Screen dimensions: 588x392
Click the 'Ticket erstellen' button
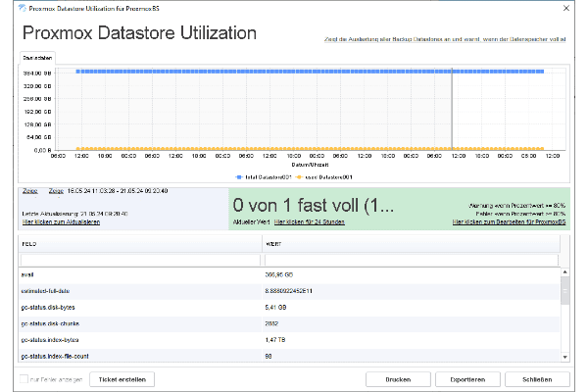pyautogui.click(x=122, y=379)
